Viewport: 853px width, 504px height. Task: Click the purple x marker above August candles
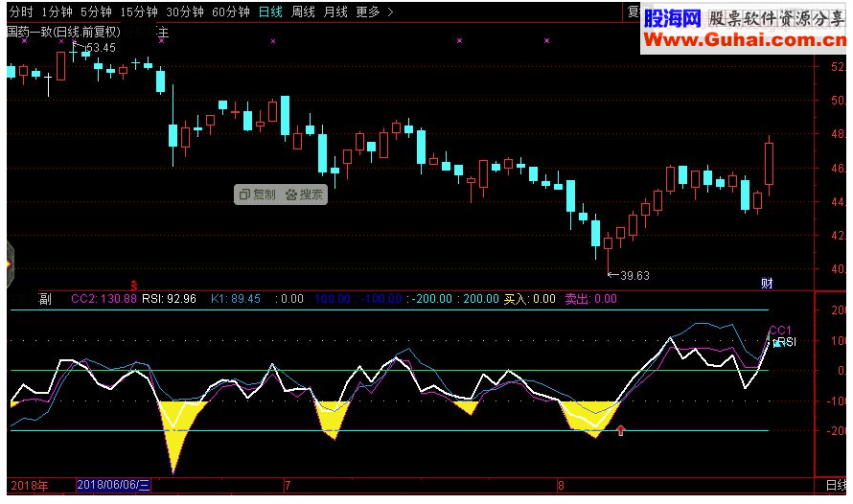click(x=546, y=41)
